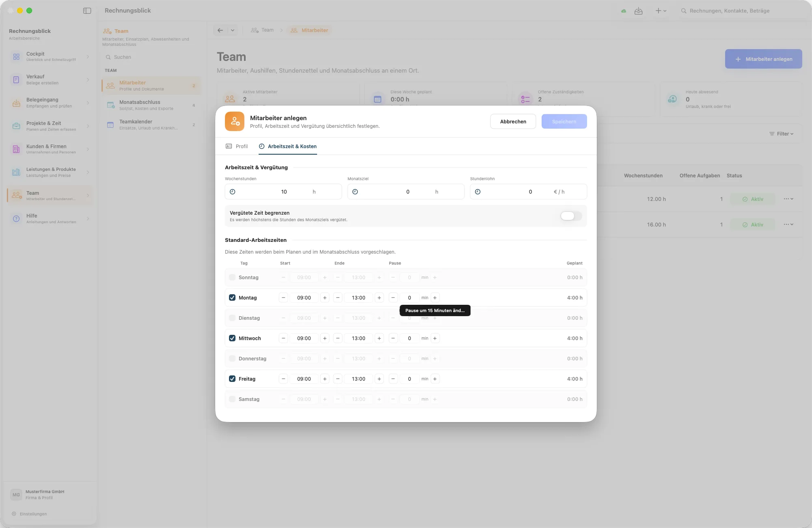
Task: Click the MG company avatar
Action: [16, 495]
